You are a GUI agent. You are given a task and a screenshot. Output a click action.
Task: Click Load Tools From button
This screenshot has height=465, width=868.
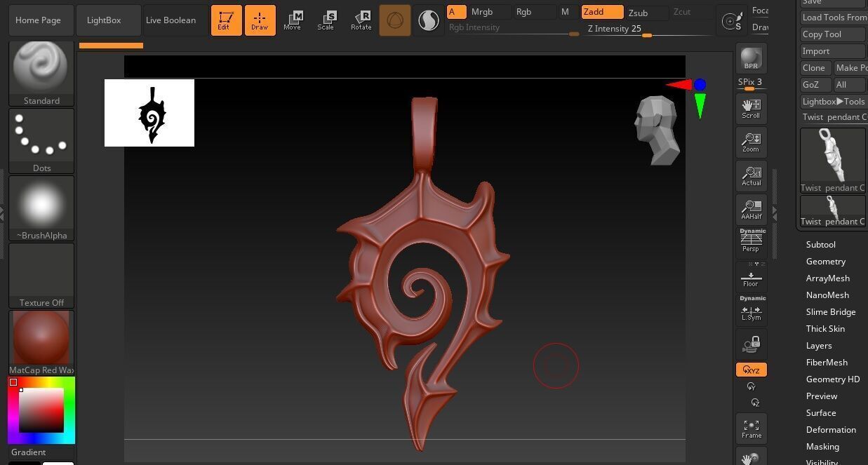834,18
